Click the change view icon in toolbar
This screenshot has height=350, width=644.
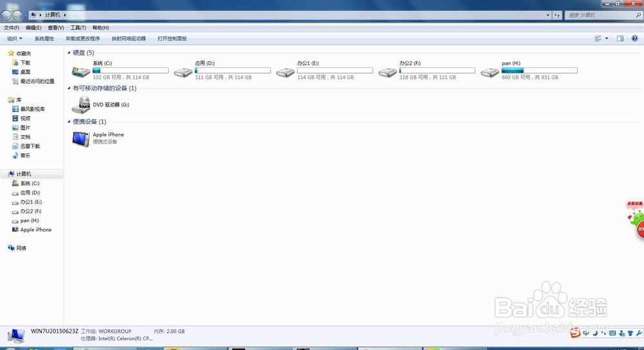(598, 38)
